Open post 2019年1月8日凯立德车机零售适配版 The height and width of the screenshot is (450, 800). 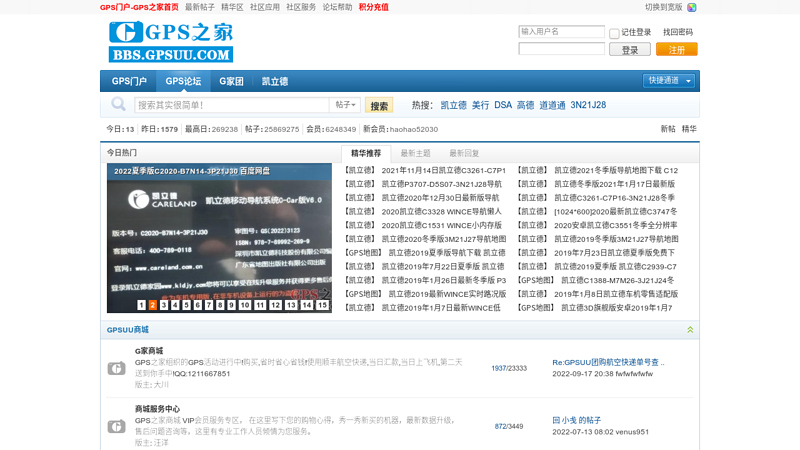(616, 294)
